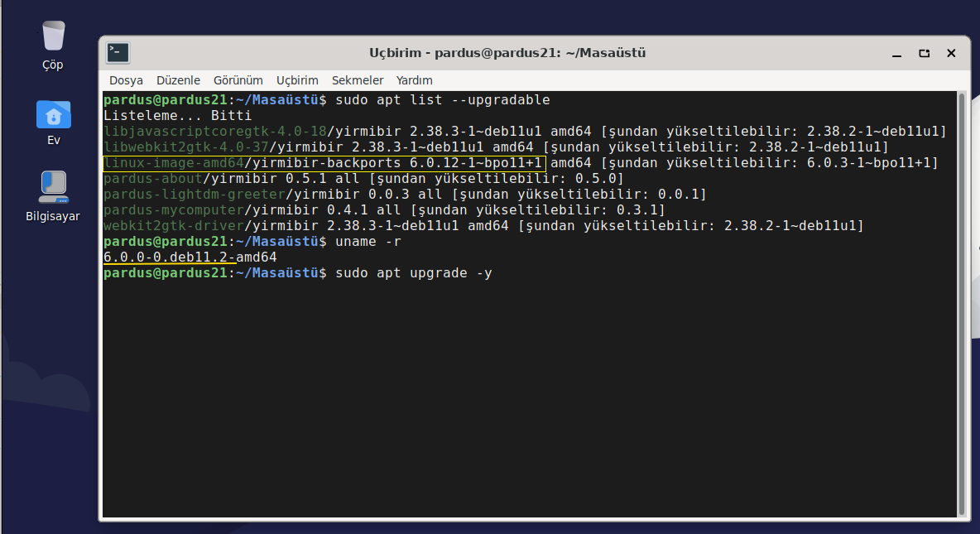The image size is (980, 534).
Task: Click the 'uname -r' command text
Action: pos(368,242)
